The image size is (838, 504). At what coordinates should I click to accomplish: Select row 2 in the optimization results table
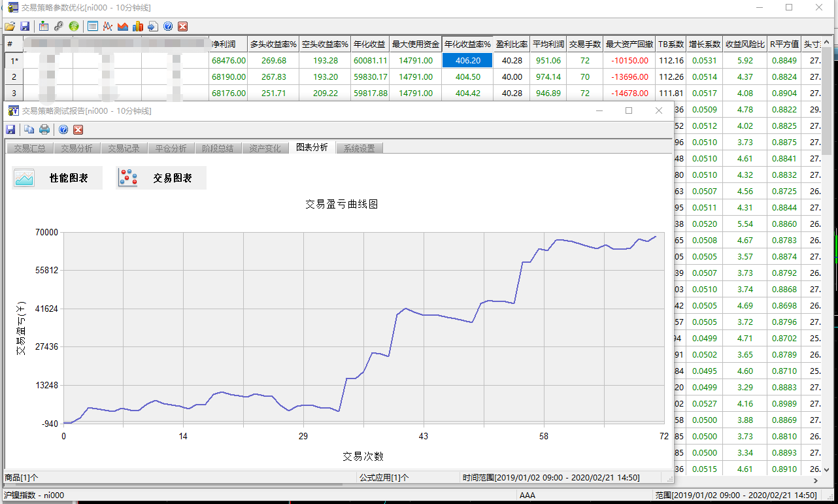(14, 76)
